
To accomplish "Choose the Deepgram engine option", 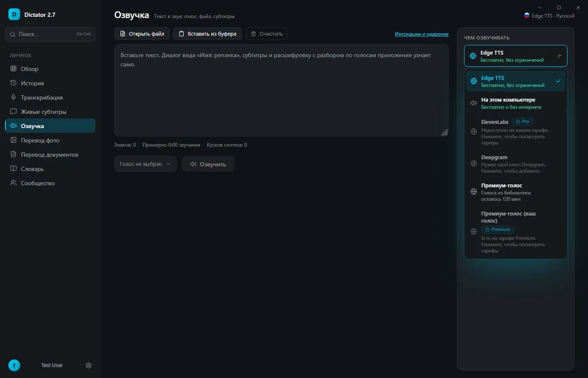I will [516, 164].
